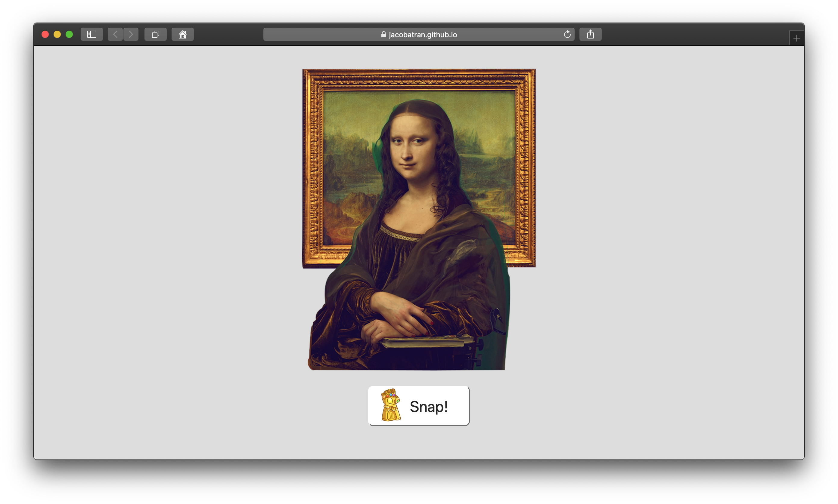The width and height of the screenshot is (838, 504).
Task: Close the Safari window
Action: [45, 34]
